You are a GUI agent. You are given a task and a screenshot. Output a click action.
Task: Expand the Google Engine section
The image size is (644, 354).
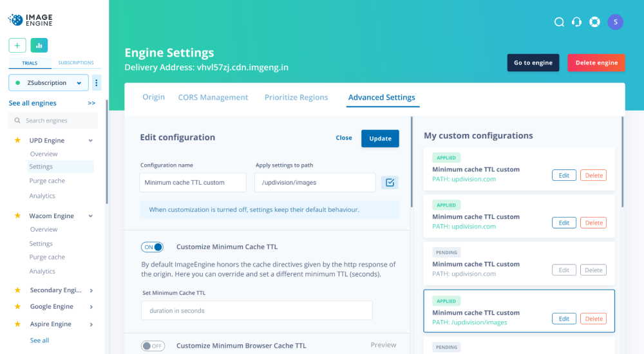91,307
